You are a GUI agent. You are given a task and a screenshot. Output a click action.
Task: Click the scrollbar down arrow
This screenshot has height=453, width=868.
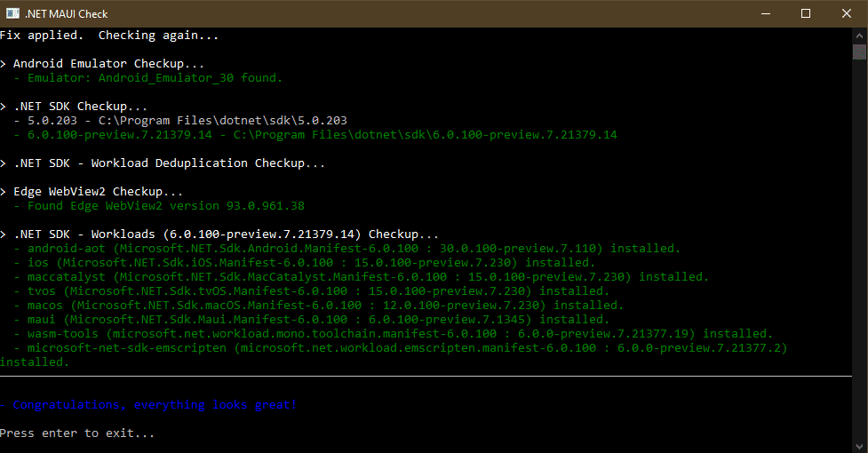click(859, 445)
